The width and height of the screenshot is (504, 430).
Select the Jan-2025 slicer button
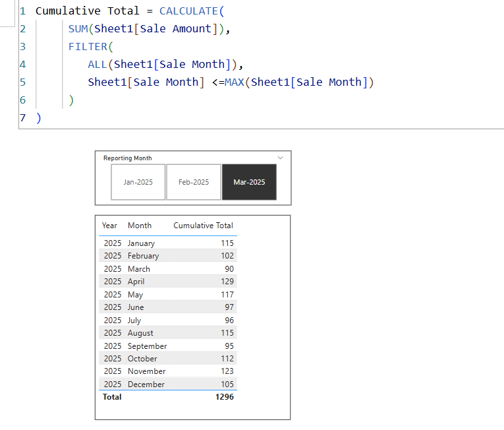[x=138, y=182]
